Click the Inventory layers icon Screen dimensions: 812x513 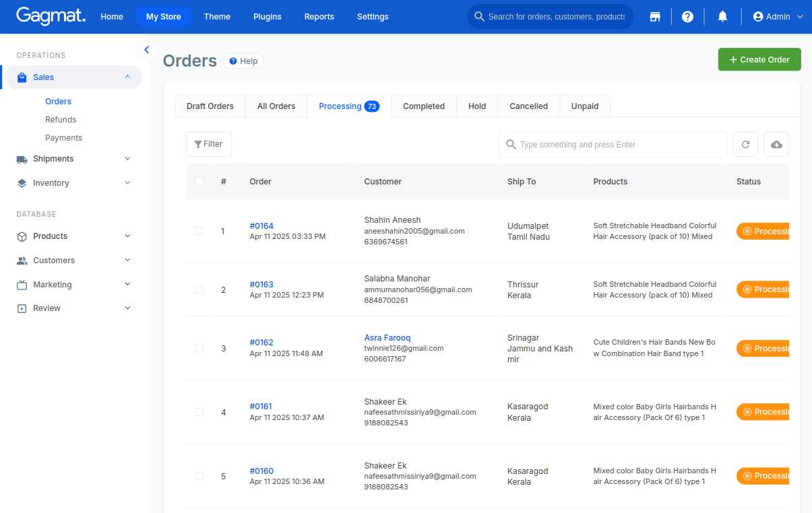22,183
